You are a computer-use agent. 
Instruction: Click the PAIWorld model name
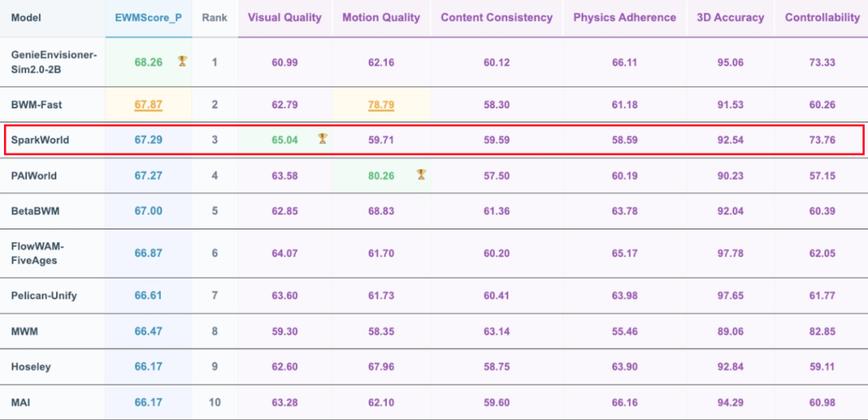34,175
